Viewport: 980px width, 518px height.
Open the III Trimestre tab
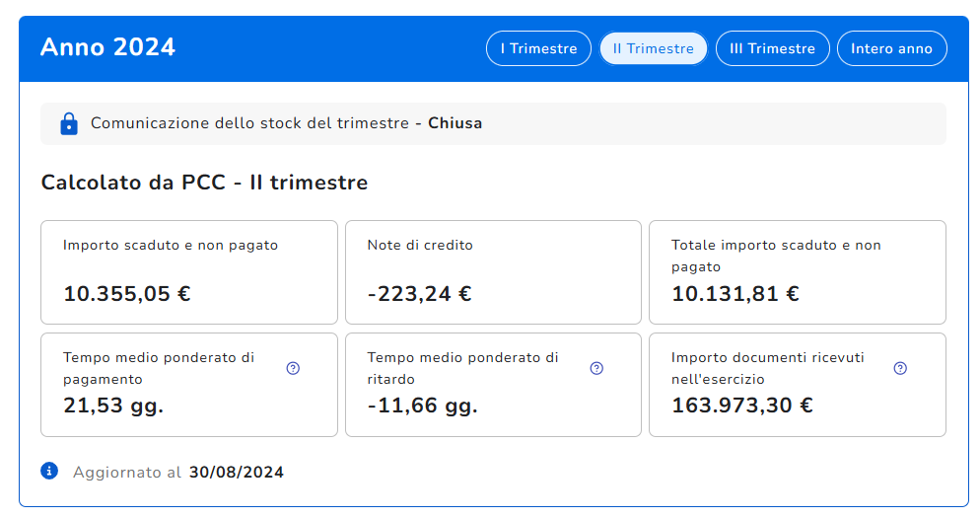772,48
